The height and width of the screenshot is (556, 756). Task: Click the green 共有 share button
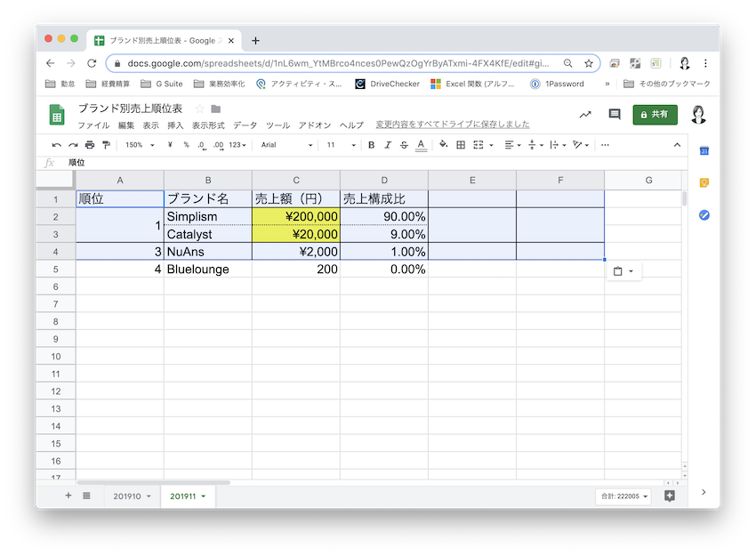(x=655, y=114)
